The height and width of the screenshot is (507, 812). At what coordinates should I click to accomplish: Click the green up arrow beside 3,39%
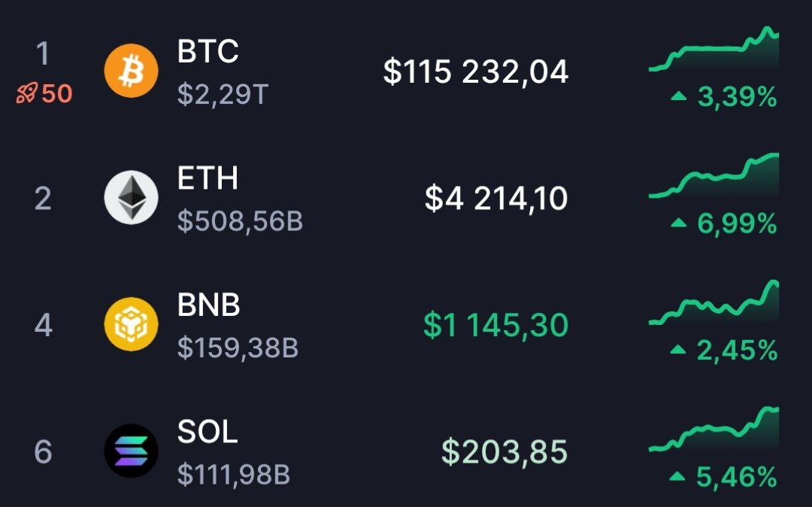[679, 96]
